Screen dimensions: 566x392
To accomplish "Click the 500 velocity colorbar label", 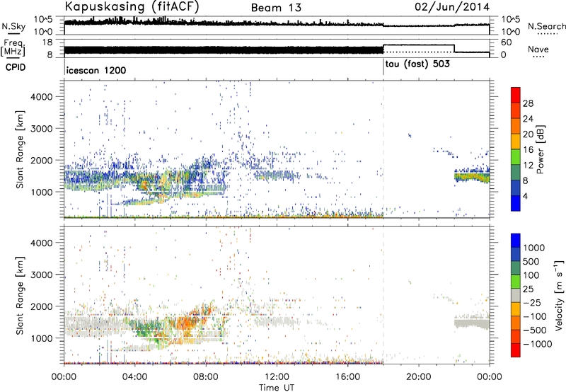I will click(x=531, y=261).
